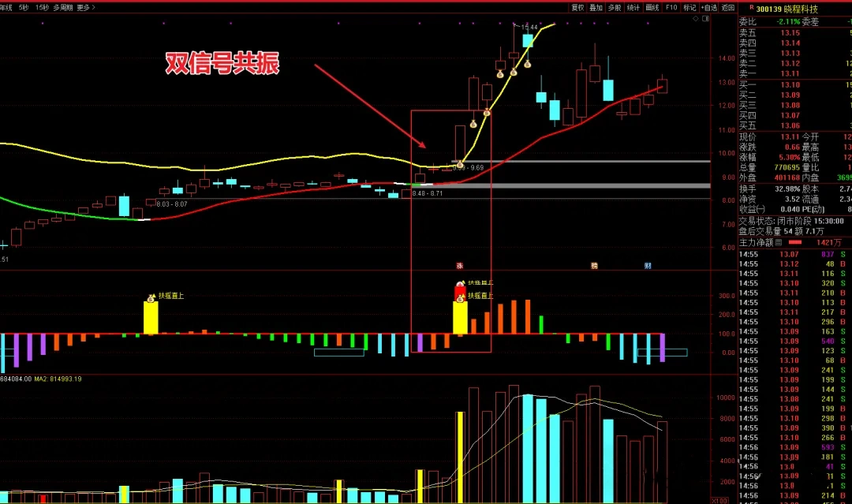852x504 pixels.
Task: Click the 主力净额 1421万 value
Action: pyautogui.click(x=828, y=242)
